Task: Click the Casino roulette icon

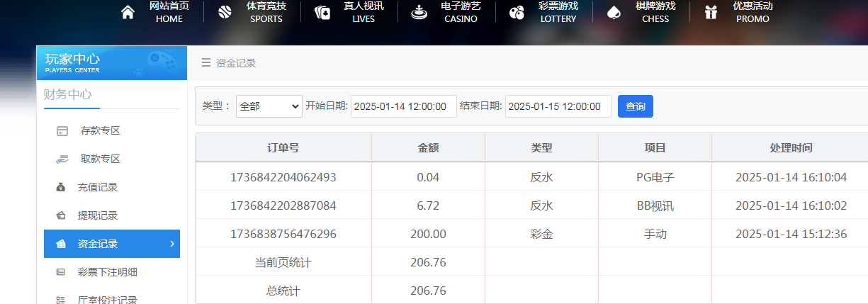Action: coord(419,13)
